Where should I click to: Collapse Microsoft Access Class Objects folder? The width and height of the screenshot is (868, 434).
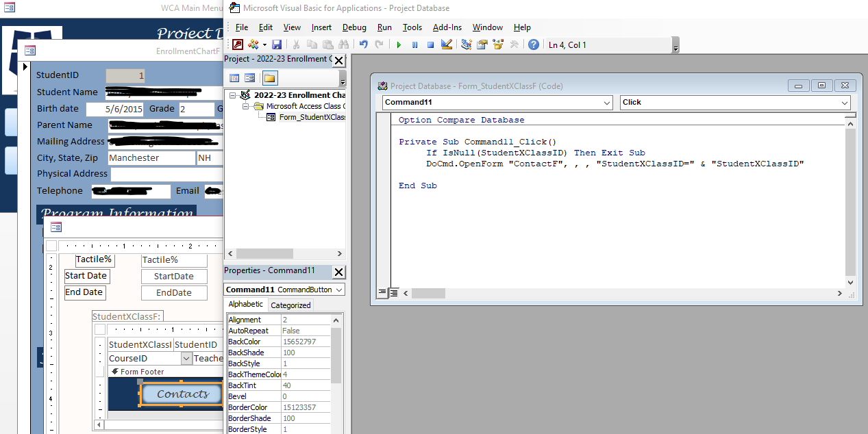click(245, 106)
